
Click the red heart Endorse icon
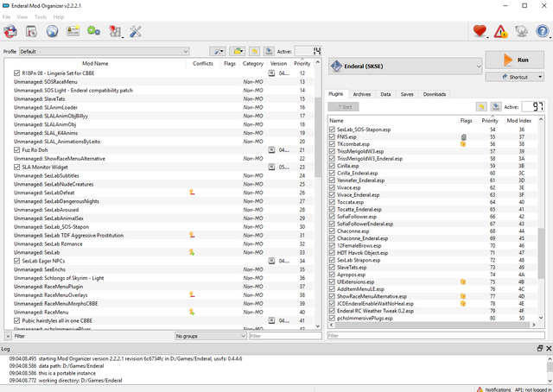(x=480, y=32)
